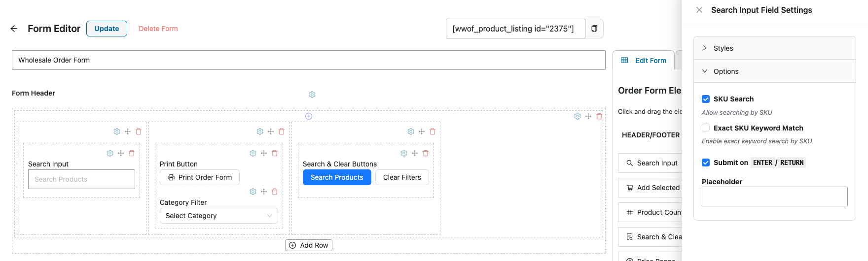Click the Search Products input box

(81, 179)
